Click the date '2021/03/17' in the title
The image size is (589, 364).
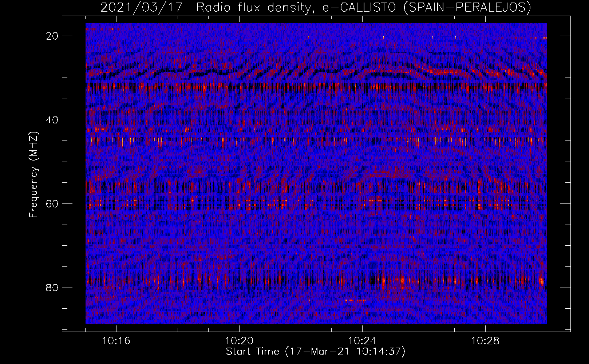click(x=141, y=7)
